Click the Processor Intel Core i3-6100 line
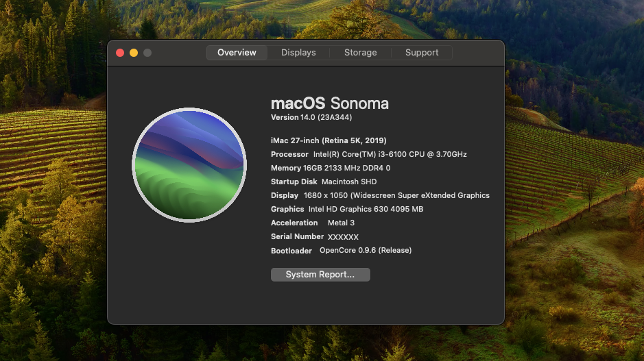The image size is (644, 361). click(x=369, y=154)
